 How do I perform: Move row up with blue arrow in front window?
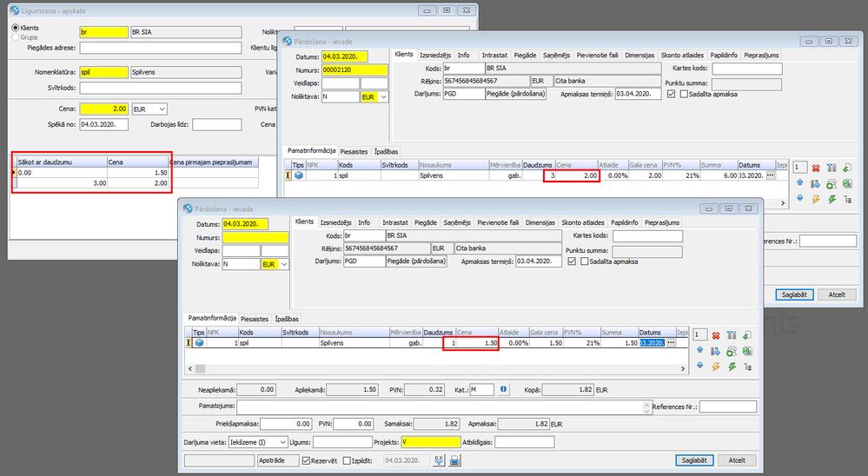point(699,350)
